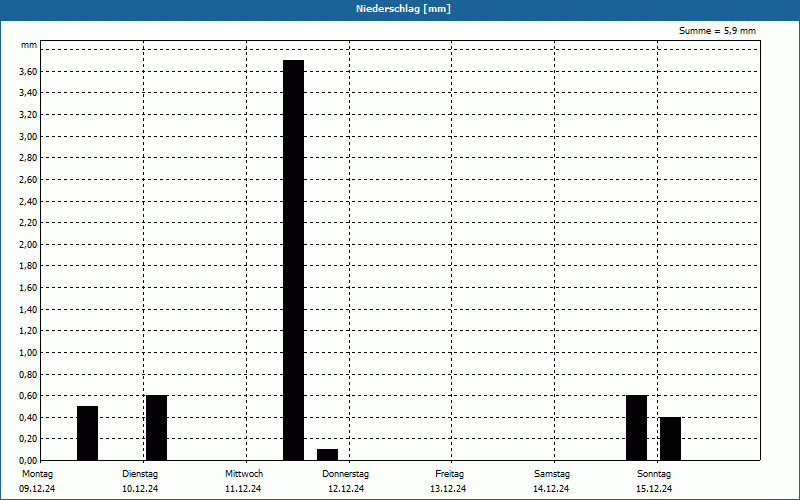This screenshot has width=800, height=500.
Task: Select the date 14.12.24
Action: tap(551, 489)
